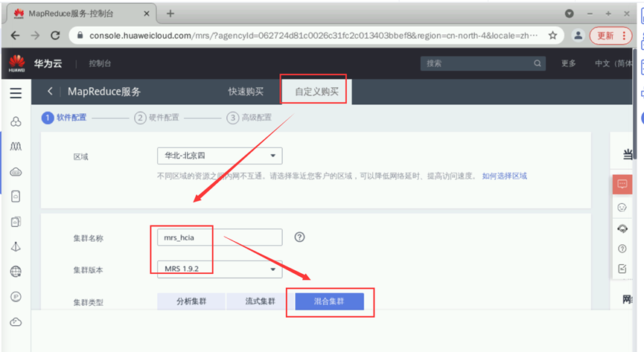The image size is (644, 352).
Task: Open the language selector 中文
Action: pos(613,63)
